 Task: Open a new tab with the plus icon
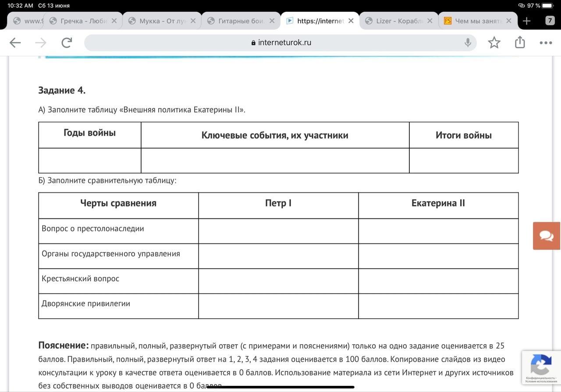click(527, 21)
